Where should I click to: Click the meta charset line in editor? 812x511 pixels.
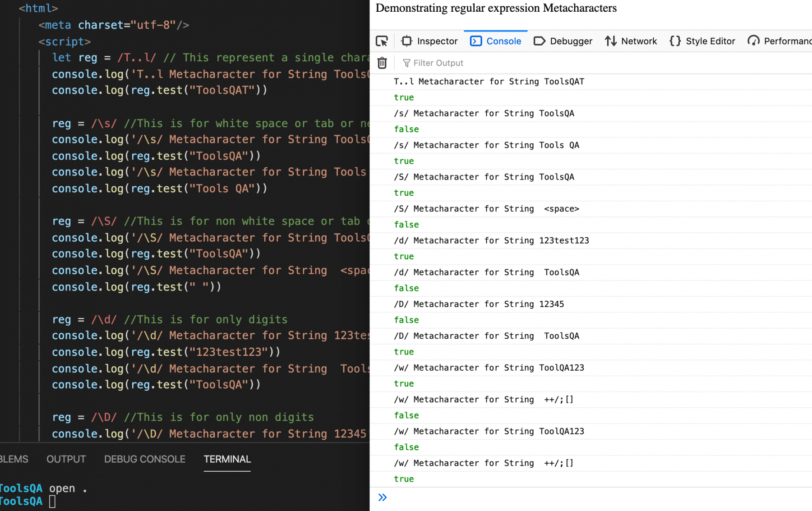(114, 25)
